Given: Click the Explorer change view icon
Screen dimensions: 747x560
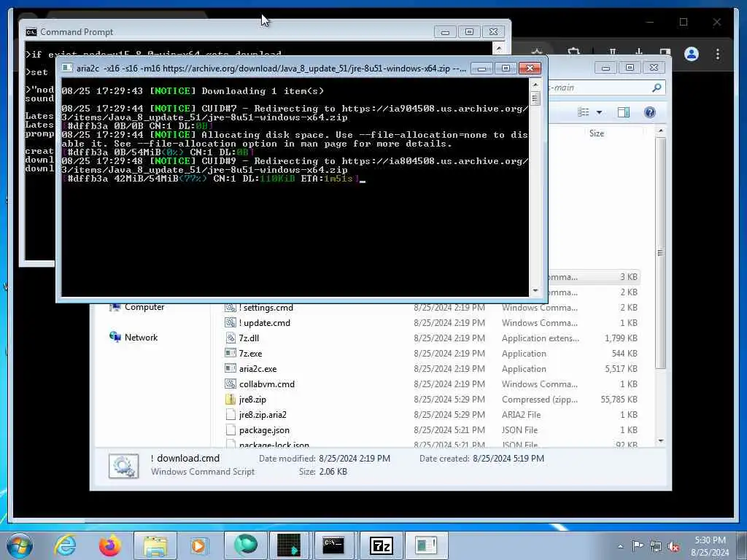Looking at the screenshot, I should [583, 112].
